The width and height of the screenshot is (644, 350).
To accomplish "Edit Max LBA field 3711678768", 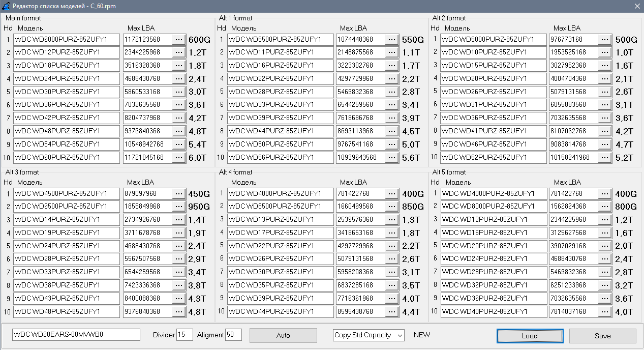I will tap(148, 233).
